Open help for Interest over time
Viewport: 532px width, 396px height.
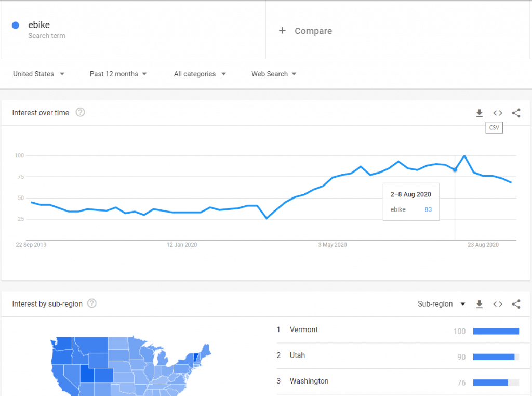point(80,112)
